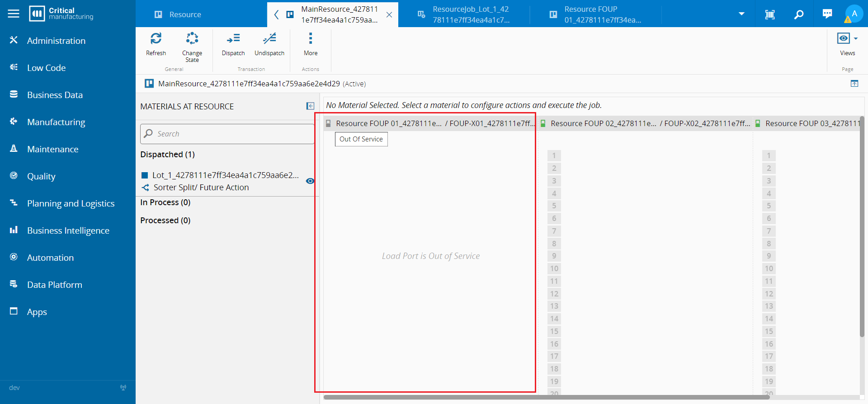Screen dimensions: 868x404
Task: Click the Business Intelligence chart icon
Action: [x=14, y=230]
